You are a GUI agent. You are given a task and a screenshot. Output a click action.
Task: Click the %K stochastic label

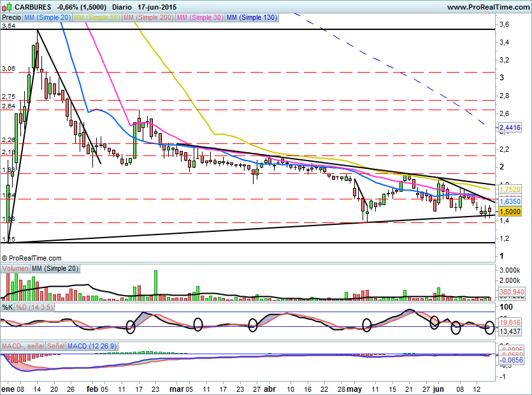point(8,307)
